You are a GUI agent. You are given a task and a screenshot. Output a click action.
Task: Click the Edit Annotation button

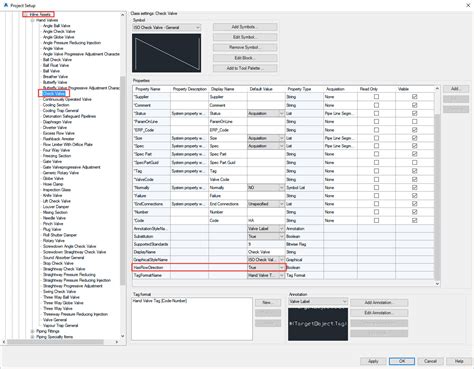[x=379, y=313]
